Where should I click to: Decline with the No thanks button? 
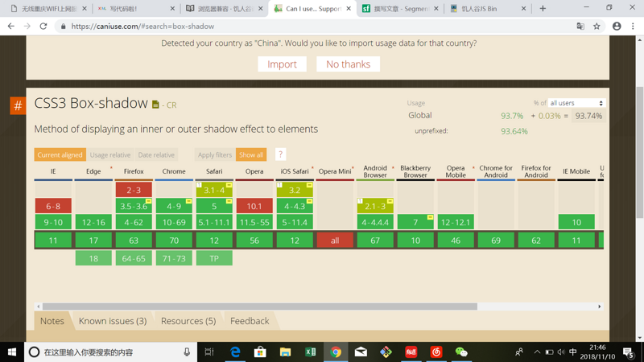(x=349, y=64)
